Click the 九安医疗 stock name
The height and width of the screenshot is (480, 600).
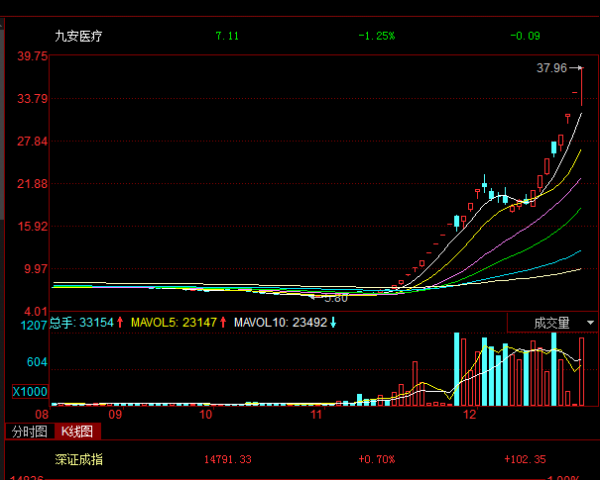78,36
